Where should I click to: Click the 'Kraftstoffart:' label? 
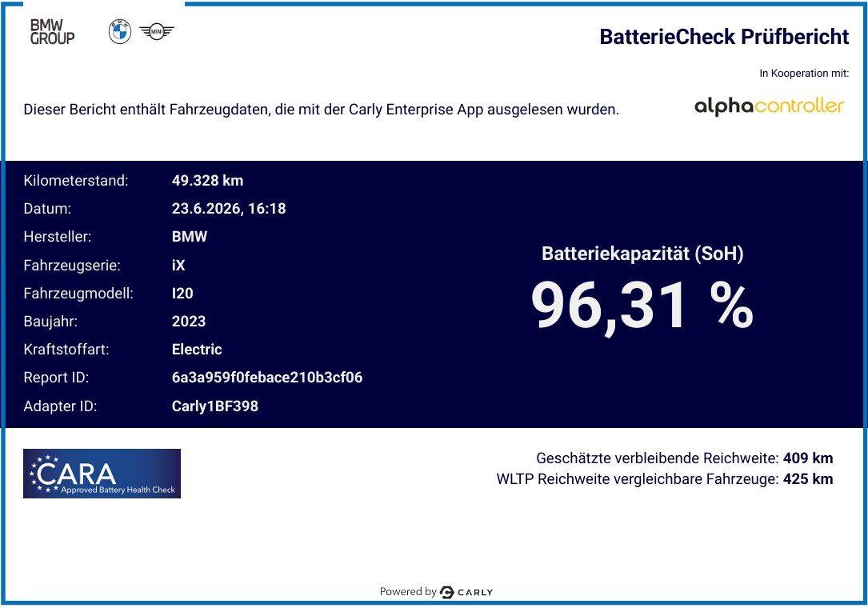coord(66,350)
